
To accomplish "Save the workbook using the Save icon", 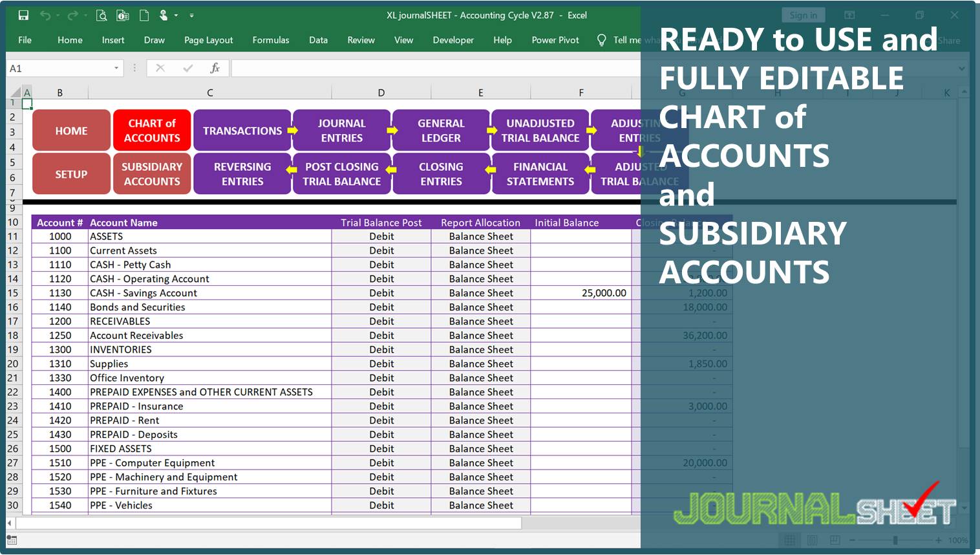I will (23, 15).
